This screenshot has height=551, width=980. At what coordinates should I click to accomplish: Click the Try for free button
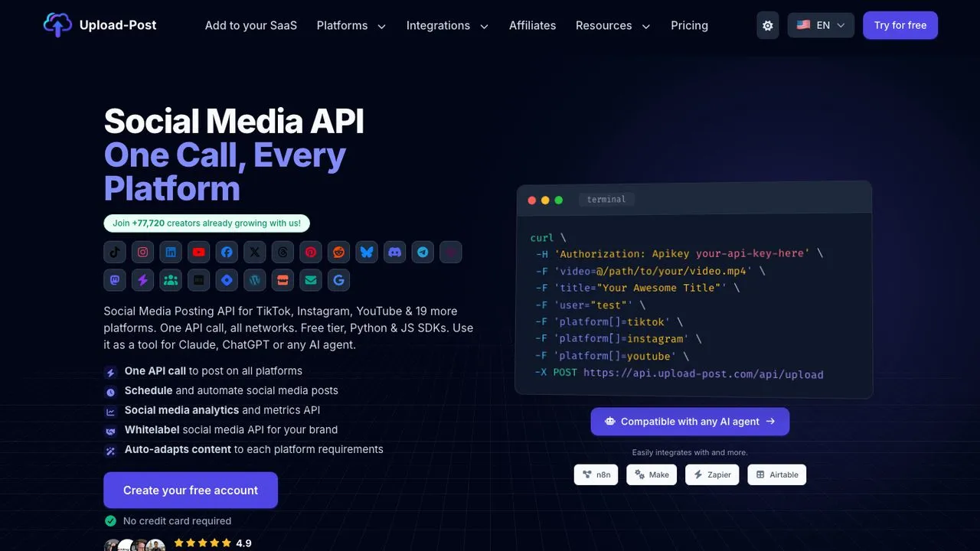pyautogui.click(x=900, y=25)
